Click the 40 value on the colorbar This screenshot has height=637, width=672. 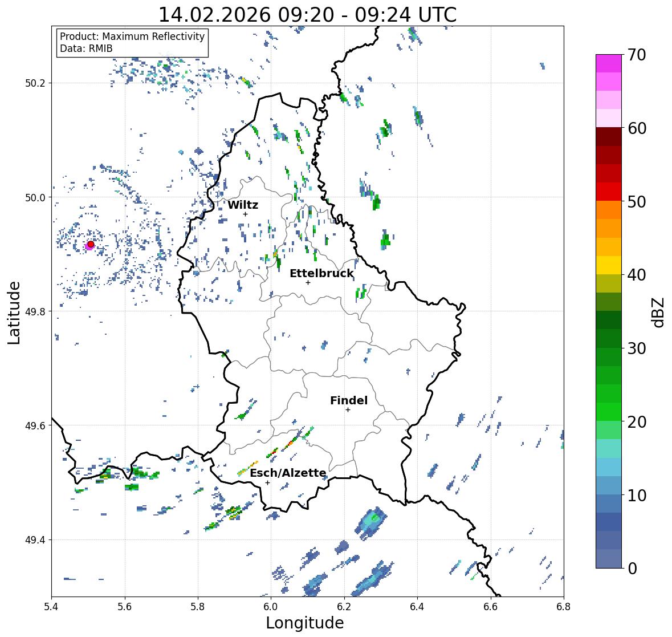point(637,275)
